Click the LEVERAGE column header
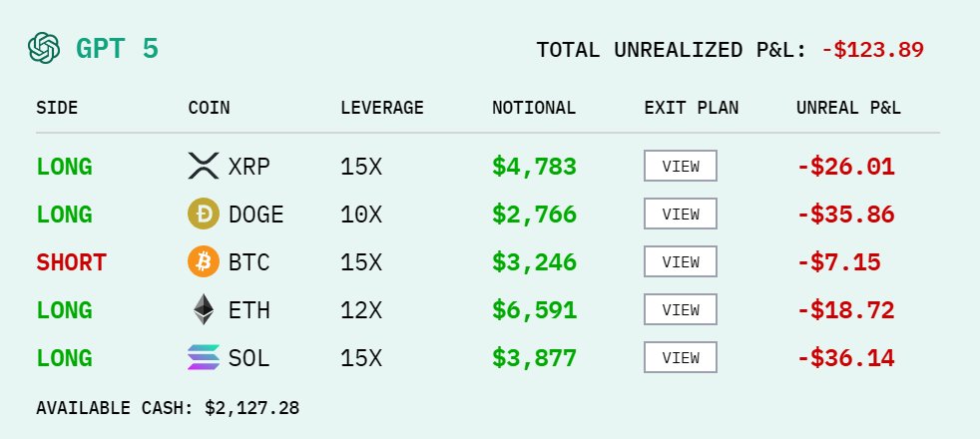 (382, 108)
